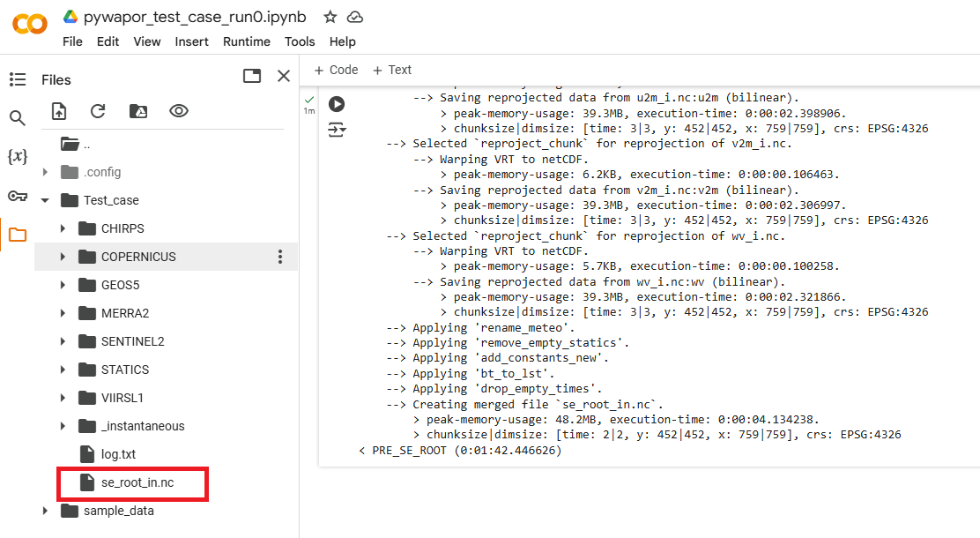
Task: Collapse the Test_case folder
Action: 45,200
